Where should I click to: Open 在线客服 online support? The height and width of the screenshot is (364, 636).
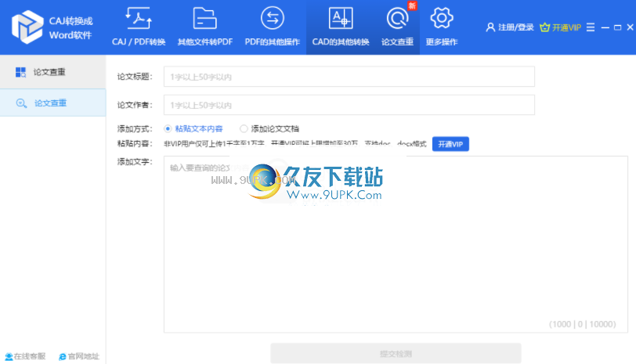coord(25,356)
